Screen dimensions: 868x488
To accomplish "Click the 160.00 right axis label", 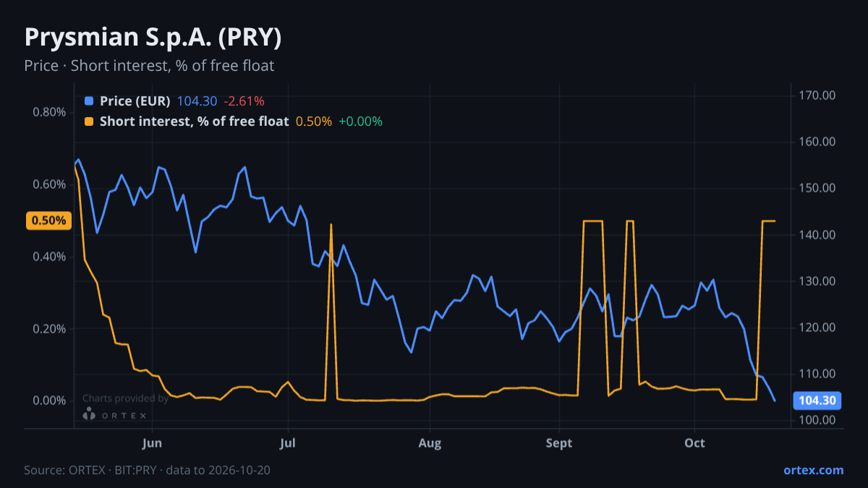I will click(x=818, y=142).
